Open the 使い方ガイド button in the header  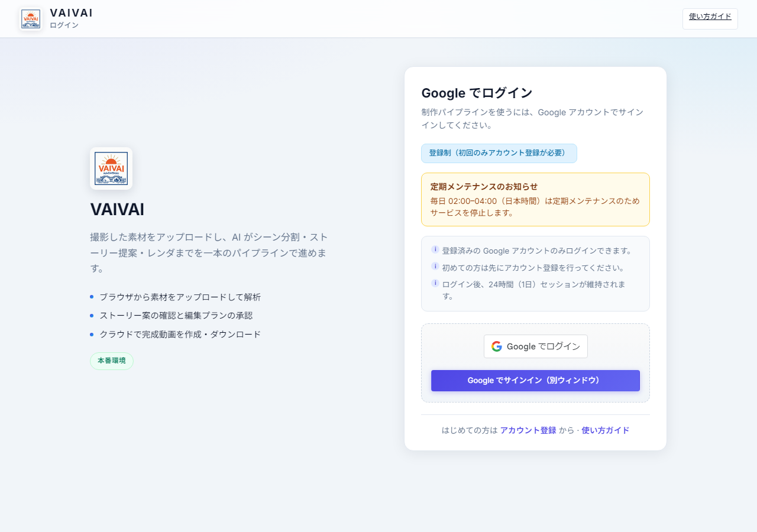710,19
